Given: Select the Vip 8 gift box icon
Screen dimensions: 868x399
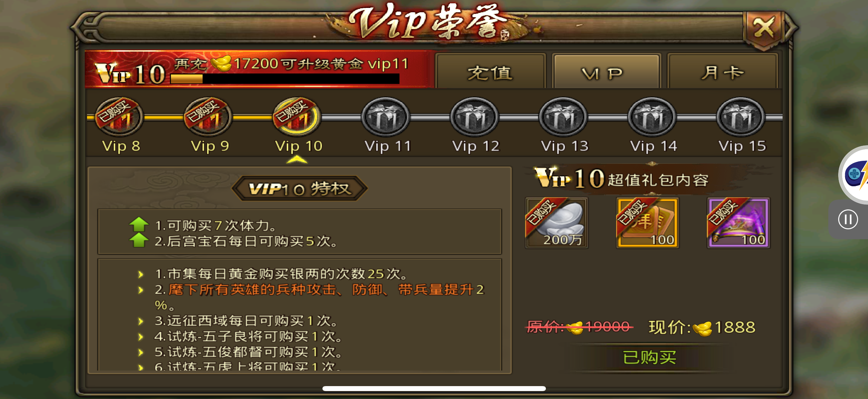Looking at the screenshot, I should coord(119,117).
